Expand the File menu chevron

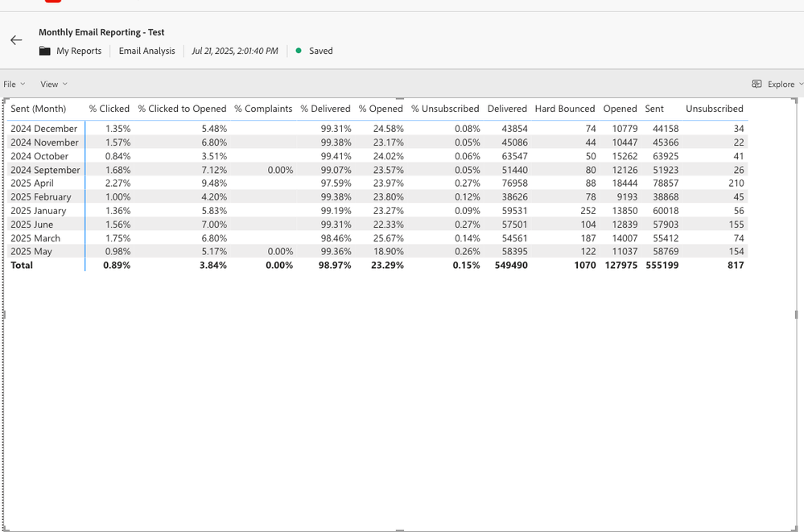[23, 84]
